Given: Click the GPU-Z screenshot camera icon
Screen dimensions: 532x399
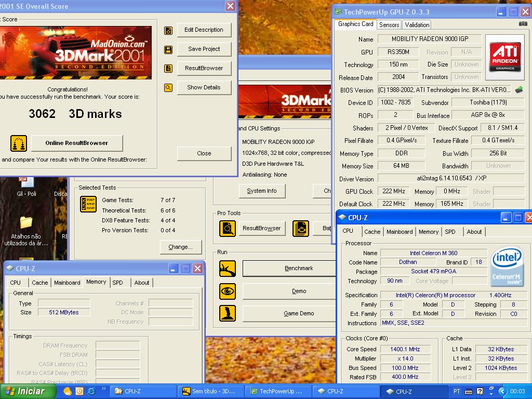Looking at the screenshot, I should [x=523, y=24].
